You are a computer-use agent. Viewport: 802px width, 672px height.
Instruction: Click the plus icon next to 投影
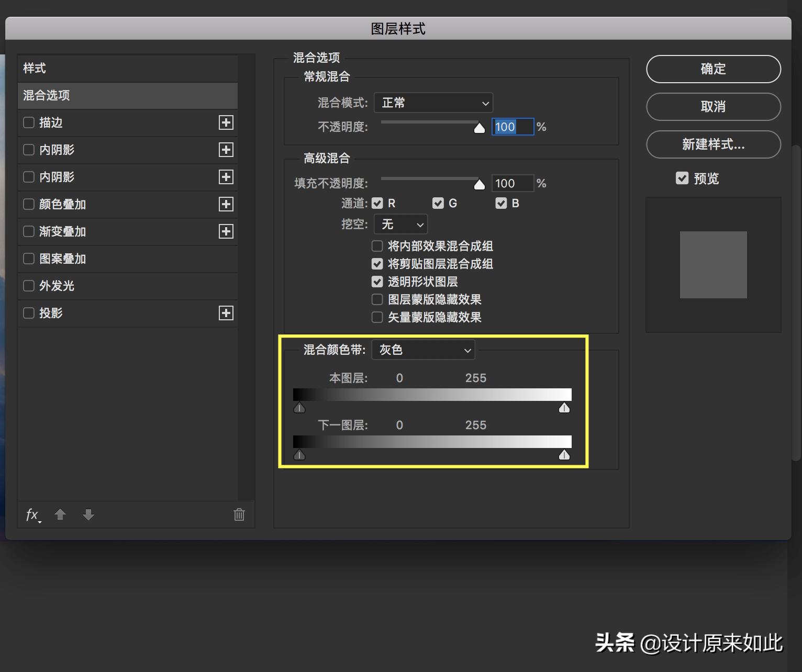click(x=226, y=313)
